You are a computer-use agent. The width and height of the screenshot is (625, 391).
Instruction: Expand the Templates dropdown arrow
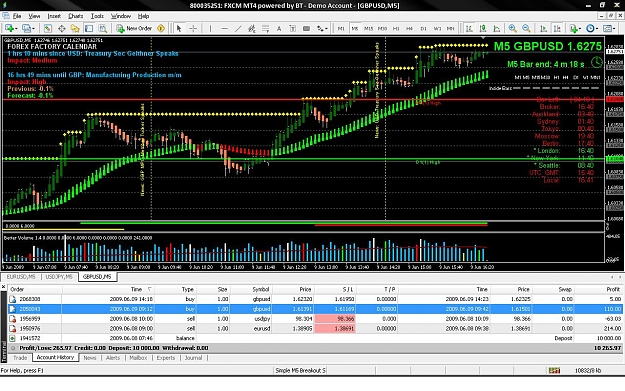point(614,28)
